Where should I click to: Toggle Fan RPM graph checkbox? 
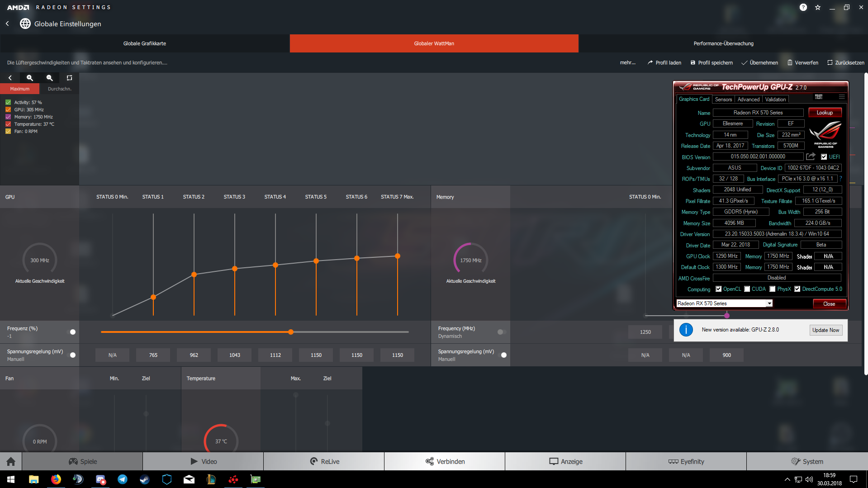pyautogui.click(x=8, y=131)
